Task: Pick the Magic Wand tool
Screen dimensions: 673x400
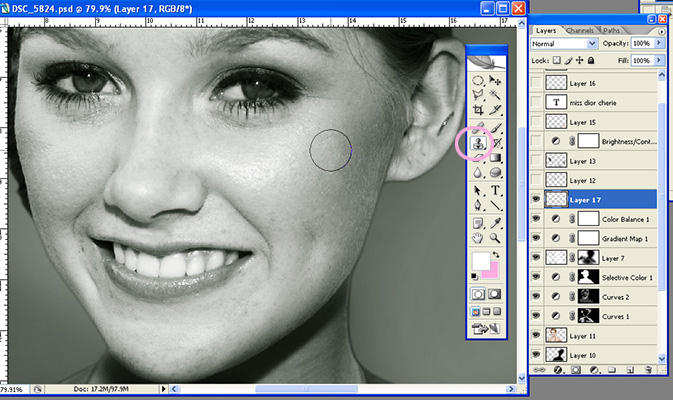Action: click(497, 95)
